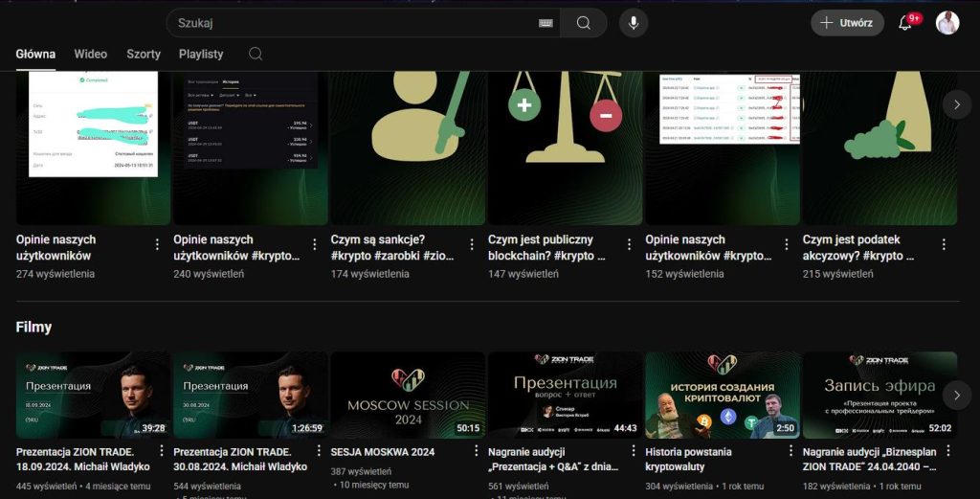This screenshot has height=499, width=980.
Task: Open options for Historia powstania kryptowaluty
Action: coord(791,451)
